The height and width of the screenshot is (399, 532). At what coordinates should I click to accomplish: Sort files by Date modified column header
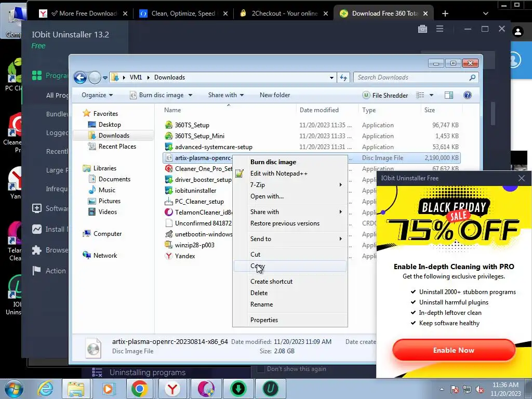click(x=319, y=110)
